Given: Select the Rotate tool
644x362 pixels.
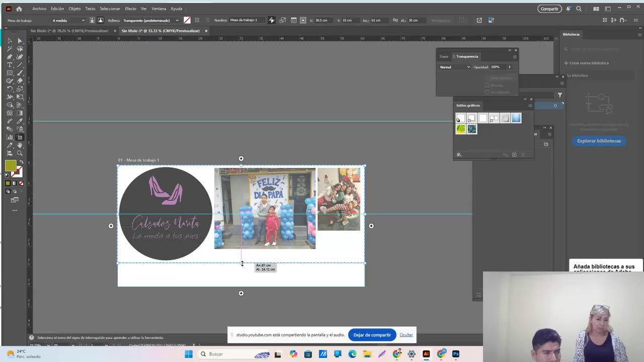Looking at the screenshot, I should [10, 89].
